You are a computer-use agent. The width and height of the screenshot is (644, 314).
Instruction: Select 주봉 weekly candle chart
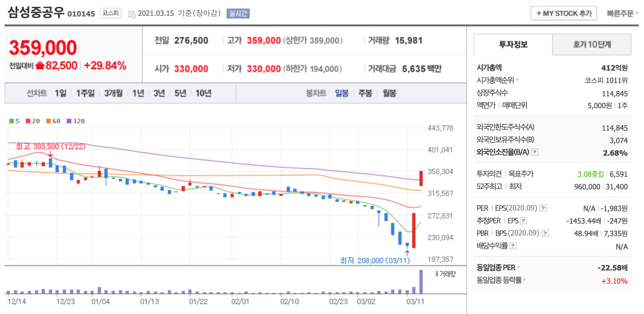[x=365, y=93]
